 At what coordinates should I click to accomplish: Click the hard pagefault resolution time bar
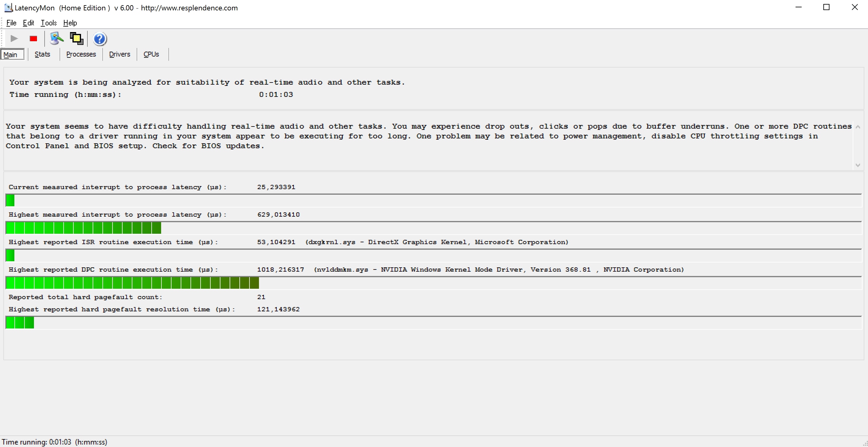pos(433,323)
